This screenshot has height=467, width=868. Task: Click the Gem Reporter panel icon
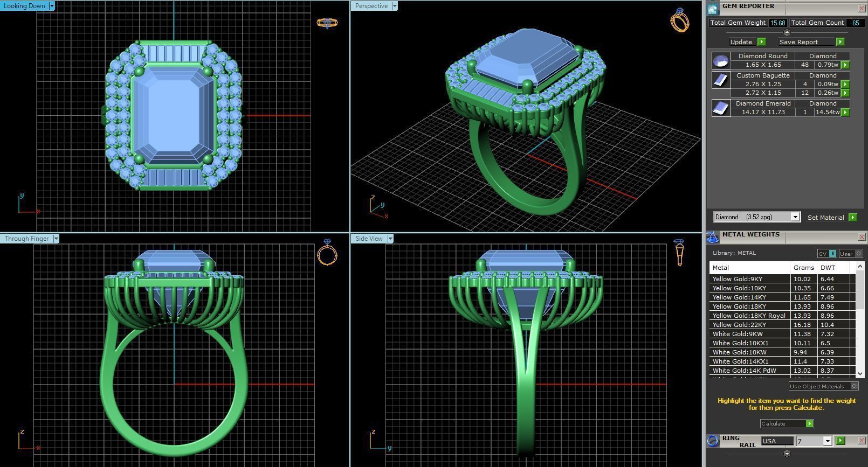click(x=713, y=8)
